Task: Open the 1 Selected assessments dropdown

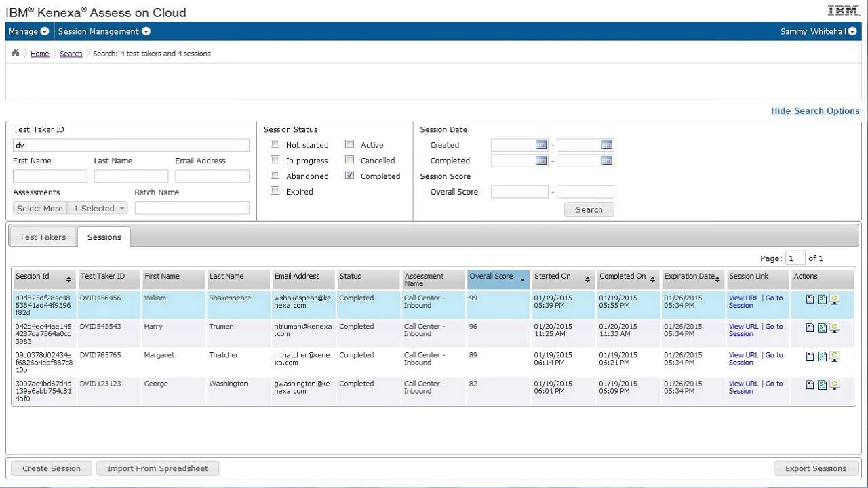Action: (99, 209)
